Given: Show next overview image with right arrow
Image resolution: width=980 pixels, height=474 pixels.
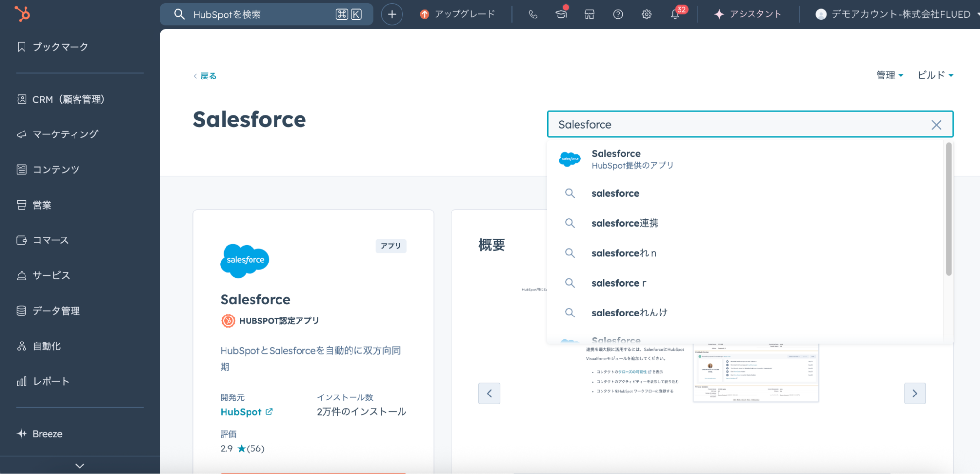Looking at the screenshot, I should (x=914, y=393).
